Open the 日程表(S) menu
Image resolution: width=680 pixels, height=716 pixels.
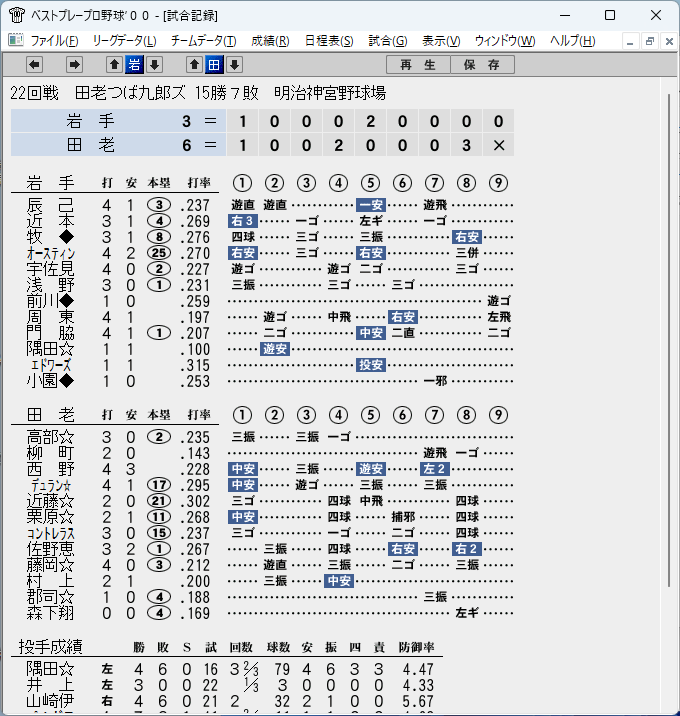tap(329, 41)
